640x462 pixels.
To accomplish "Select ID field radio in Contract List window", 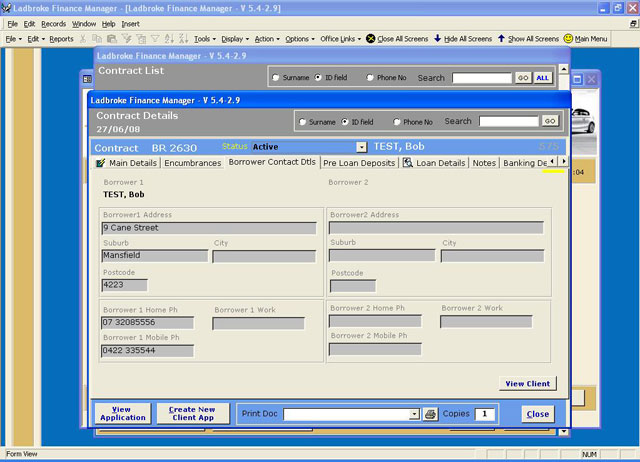I will pyautogui.click(x=318, y=77).
